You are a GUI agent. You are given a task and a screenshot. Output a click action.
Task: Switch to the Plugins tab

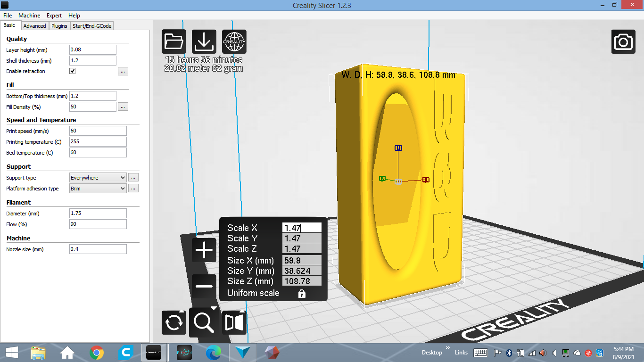click(x=59, y=26)
